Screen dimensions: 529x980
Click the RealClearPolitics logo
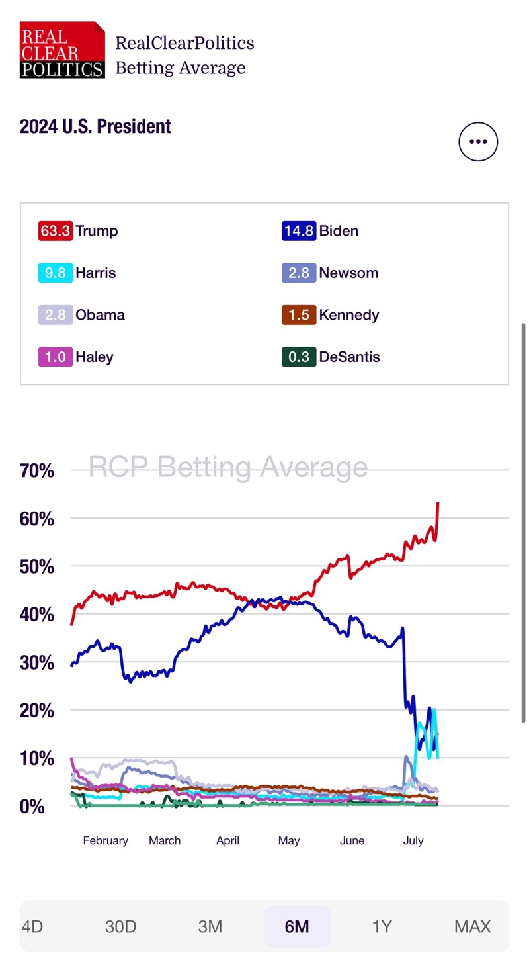click(62, 50)
